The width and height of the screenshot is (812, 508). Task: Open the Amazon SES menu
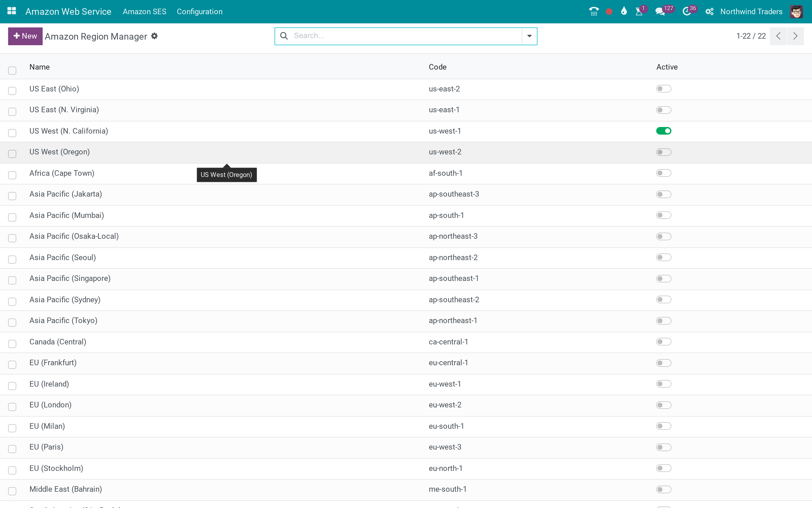click(145, 11)
